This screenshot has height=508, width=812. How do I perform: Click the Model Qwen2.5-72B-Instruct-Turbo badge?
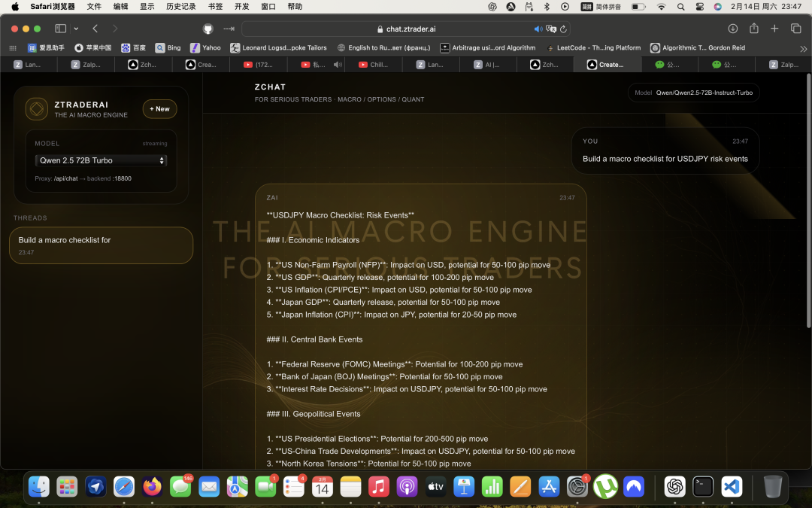(693, 93)
